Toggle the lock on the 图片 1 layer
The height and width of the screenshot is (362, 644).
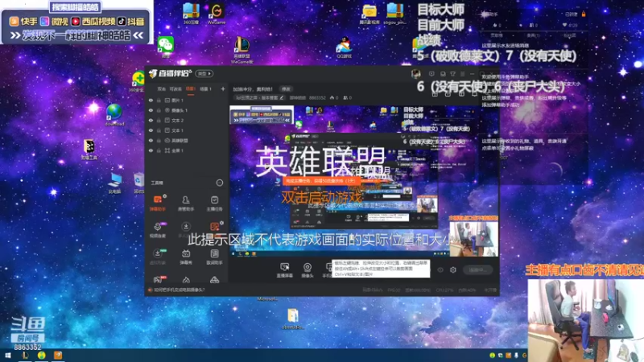(159, 100)
